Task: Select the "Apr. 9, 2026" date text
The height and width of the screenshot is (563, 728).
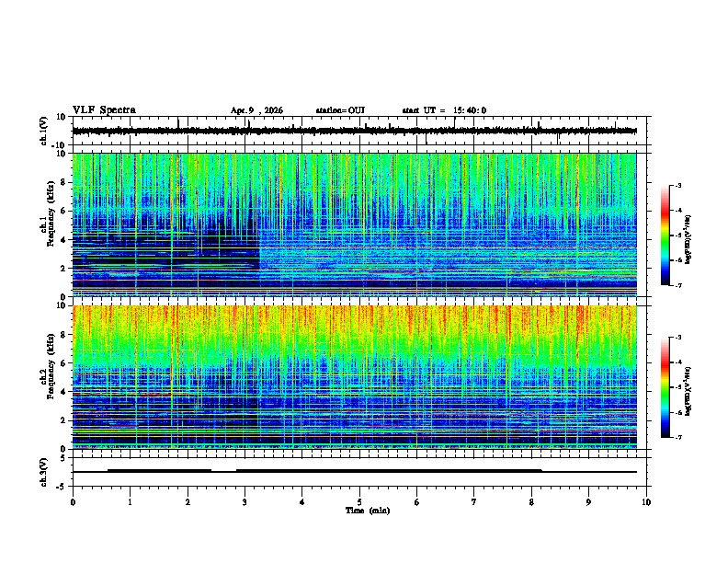Action: click(256, 110)
